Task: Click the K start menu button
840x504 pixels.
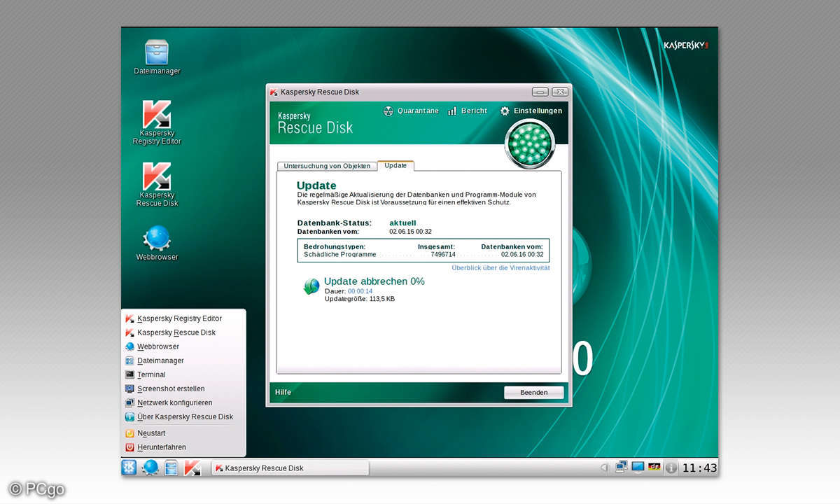Action: (x=129, y=468)
